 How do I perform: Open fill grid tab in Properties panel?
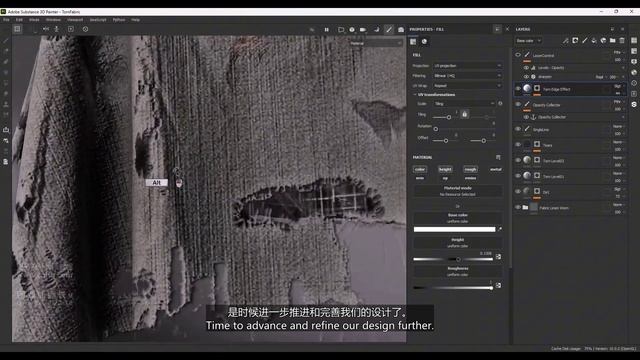tap(413, 42)
